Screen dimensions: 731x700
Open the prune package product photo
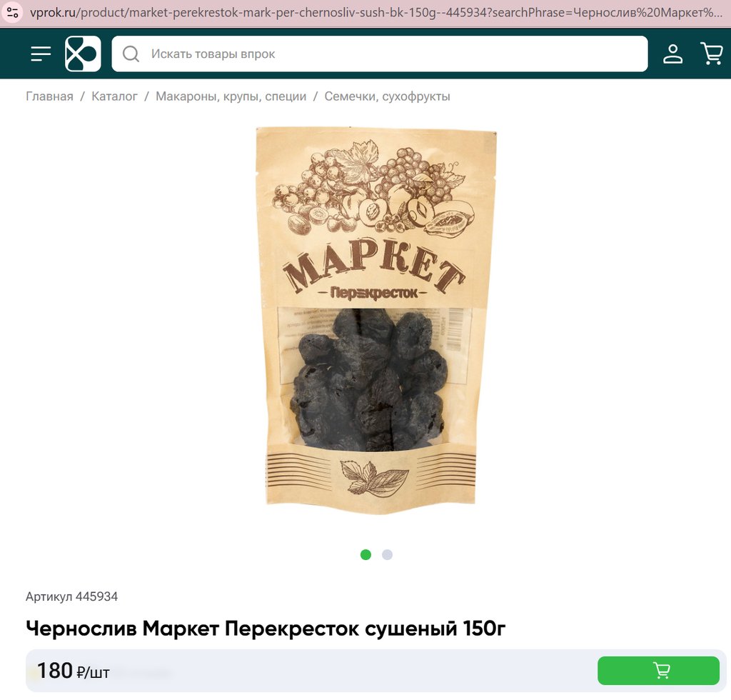click(x=375, y=320)
